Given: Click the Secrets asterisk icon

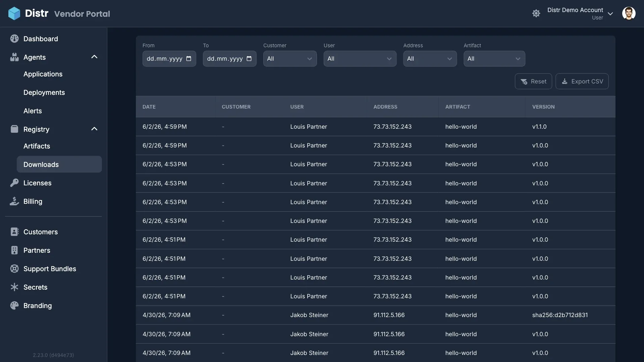Looking at the screenshot, I should [14, 287].
